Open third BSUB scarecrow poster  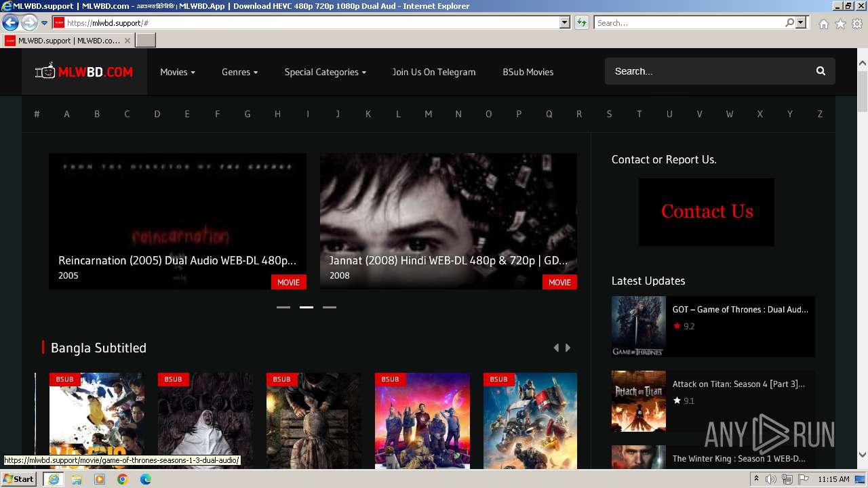pos(313,420)
